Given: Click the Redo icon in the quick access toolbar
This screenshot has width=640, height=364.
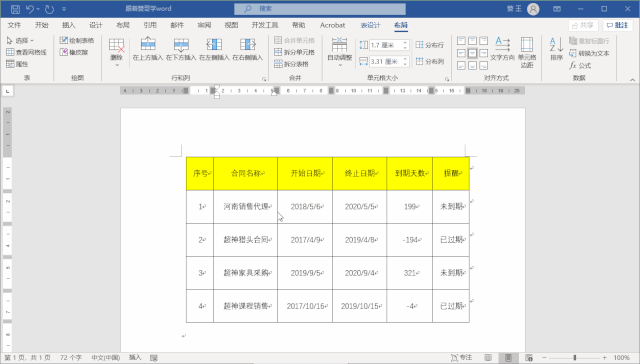Looking at the screenshot, I should (49, 9).
